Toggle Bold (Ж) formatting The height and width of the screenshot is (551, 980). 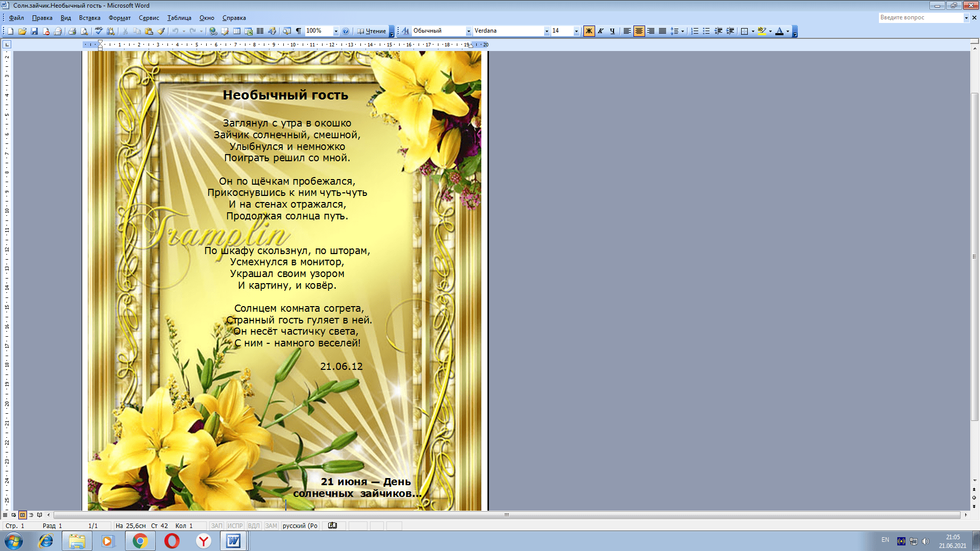[x=589, y=31]
